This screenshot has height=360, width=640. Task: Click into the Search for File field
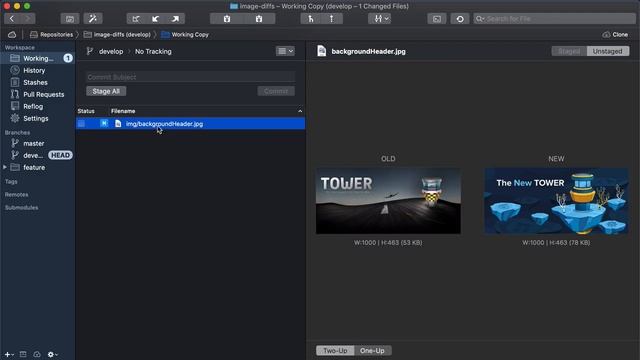coord(555,19)
